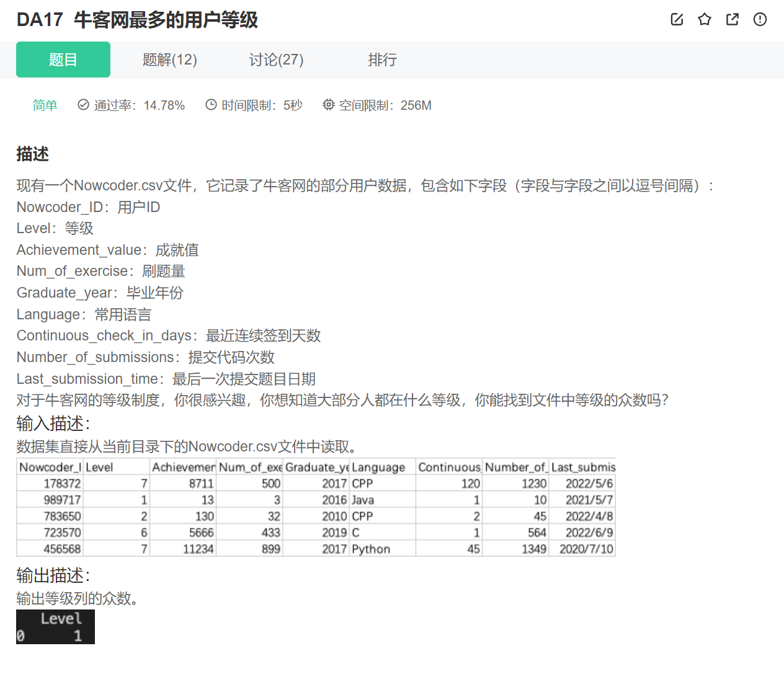This screenshot has width=784, height=700.
Task: Click the Nowcoder_ID: 用户ID line
Action: click(x=88, y=207)
